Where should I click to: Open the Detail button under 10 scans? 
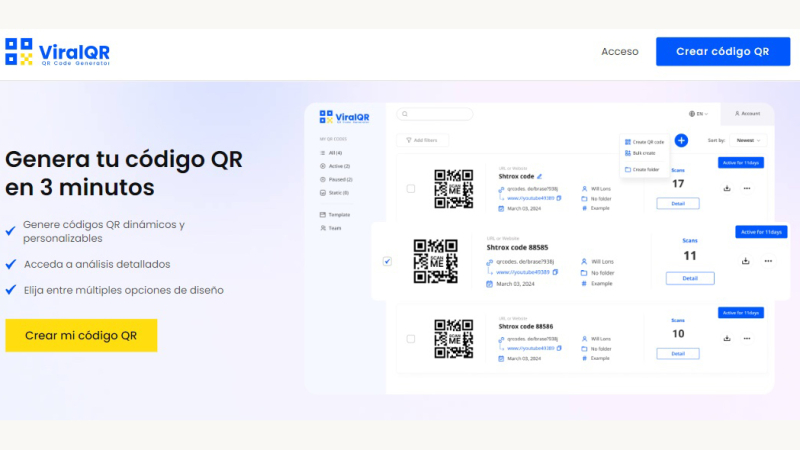pyautogui.click(x=678, y=354)
